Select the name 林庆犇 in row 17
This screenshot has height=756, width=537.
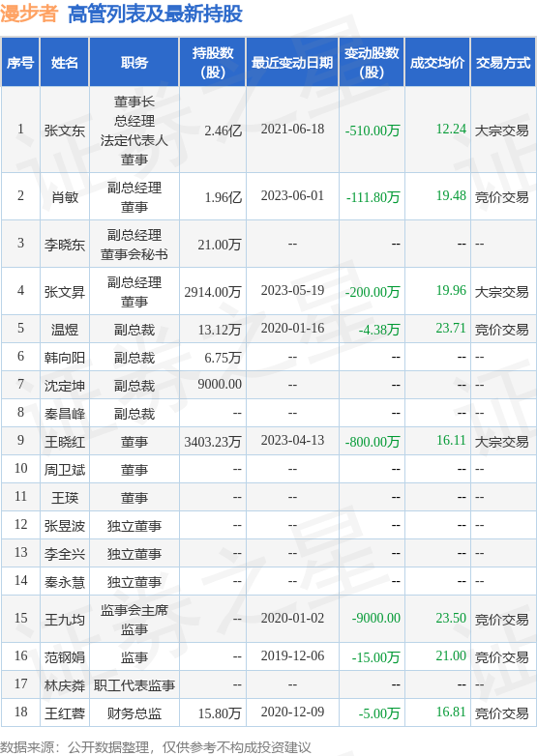tap(65, 683)
